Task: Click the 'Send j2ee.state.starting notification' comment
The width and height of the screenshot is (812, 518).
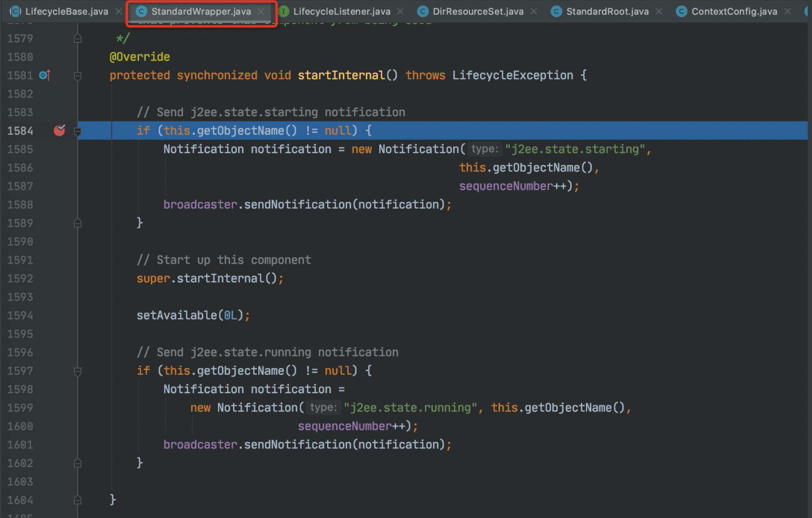Action: click(271, 112)
